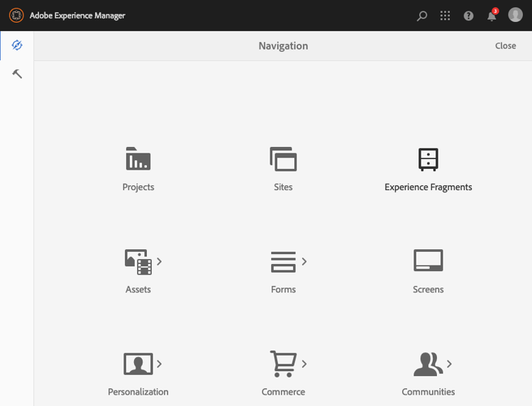
Task: Open the search magnifier in the header
Action: [x=422, y=16]
